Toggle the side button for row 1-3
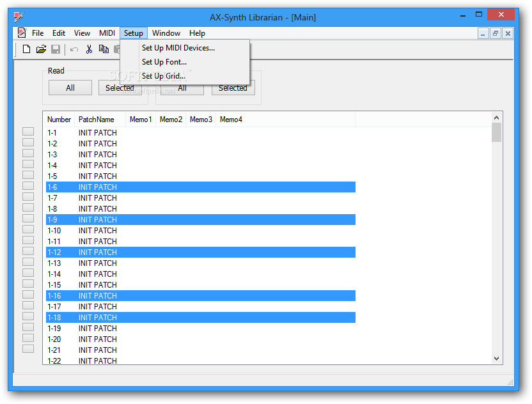532x404 pixels. [x=28, y=153]
